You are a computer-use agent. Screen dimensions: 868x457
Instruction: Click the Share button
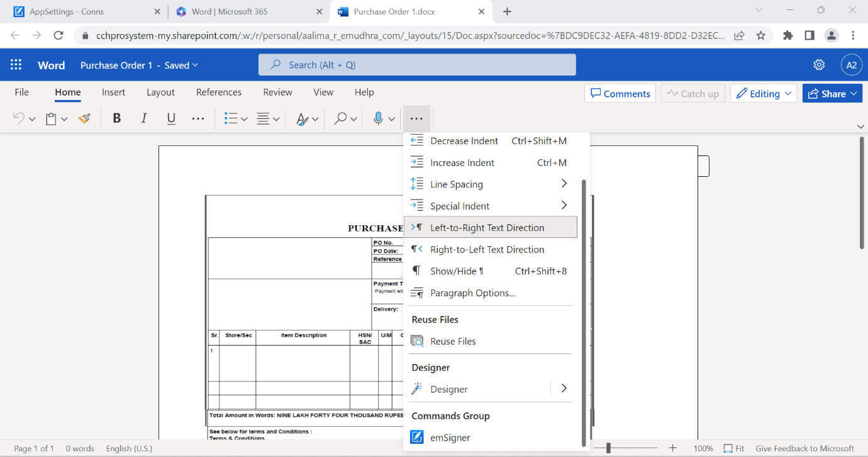(x=832, y=93)
